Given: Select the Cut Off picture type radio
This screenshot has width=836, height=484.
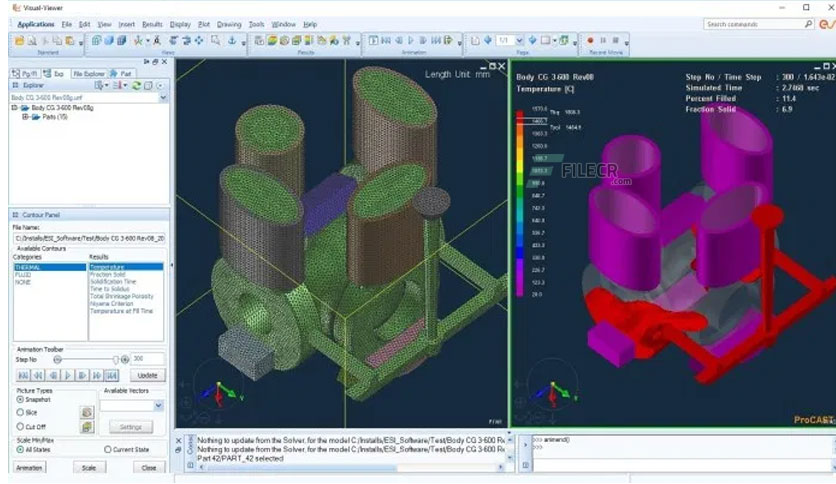Looking at the screenshot, I should 20,426.
